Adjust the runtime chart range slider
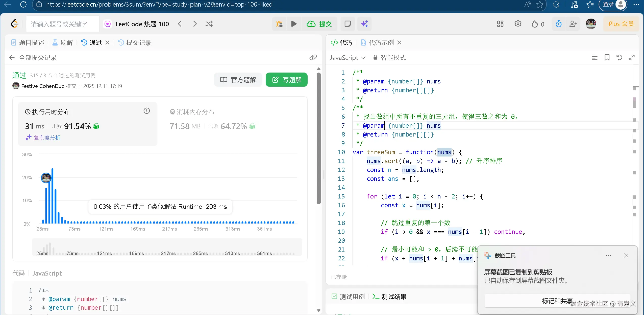644x315 pixels. (167, 247)
